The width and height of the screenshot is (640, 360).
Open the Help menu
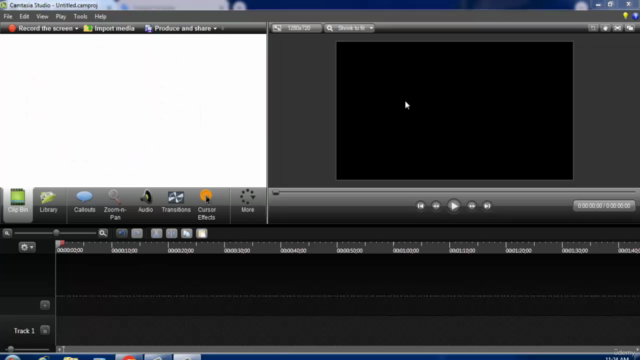100,16
